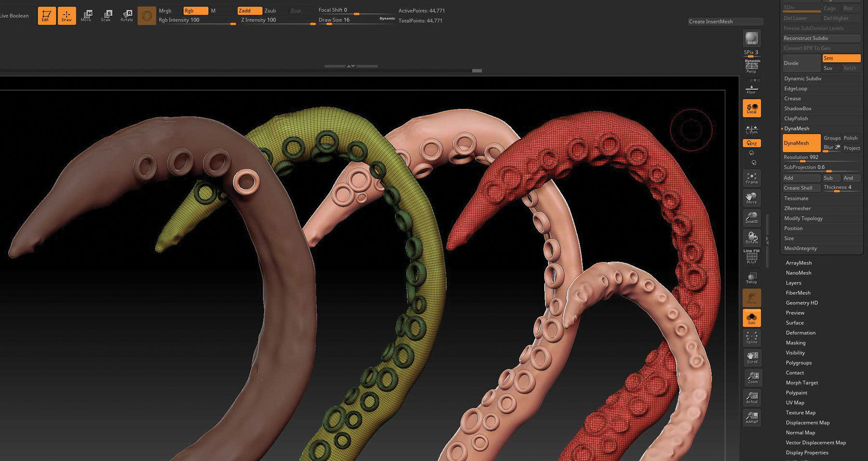Image resolution: width=868 pixels, height=461 pixels.
Task: Click Reconstruct Subdiv button
Action: [821, 38]
